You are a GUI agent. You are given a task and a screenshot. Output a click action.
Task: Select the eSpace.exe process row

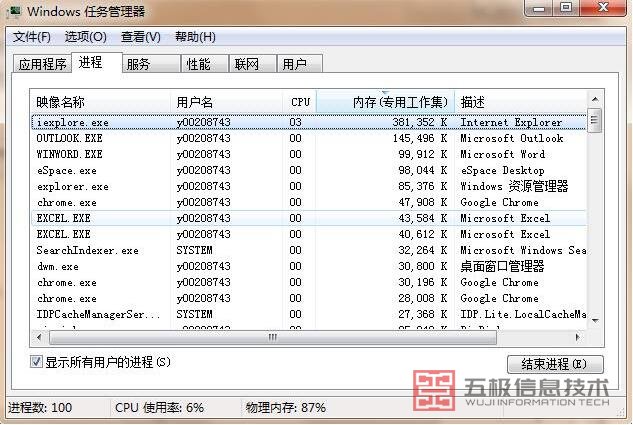point(309,170)
